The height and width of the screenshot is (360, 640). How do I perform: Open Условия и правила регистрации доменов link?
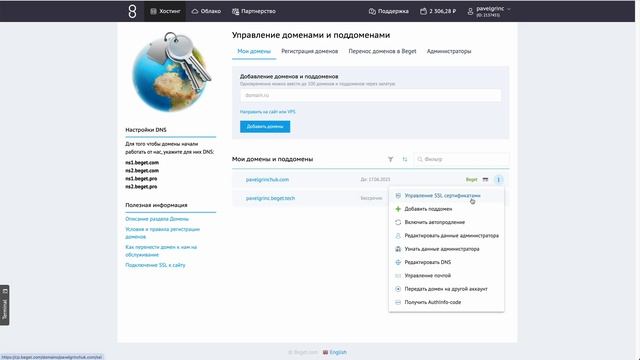coord(162,233)
